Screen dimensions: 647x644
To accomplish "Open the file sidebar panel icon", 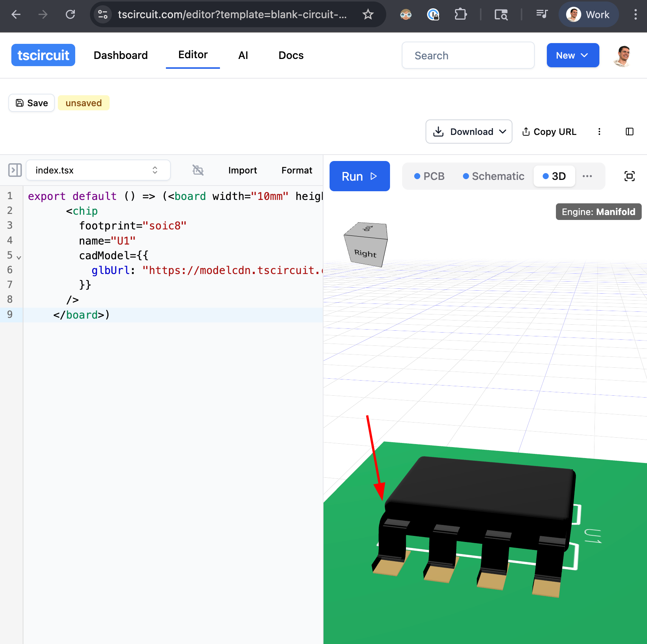I will pyautogui.click(x=15, y=170).
